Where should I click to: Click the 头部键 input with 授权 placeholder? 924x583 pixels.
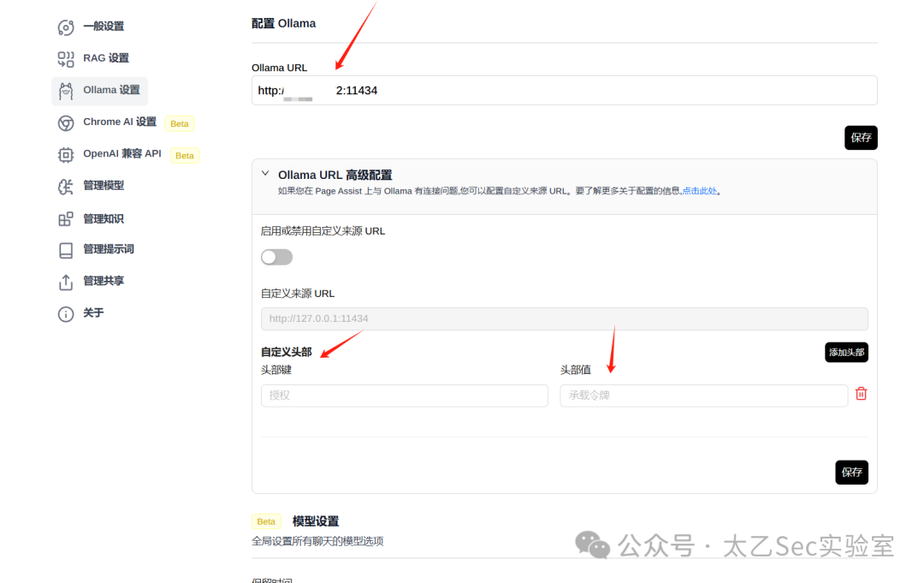tap(404, 396)
